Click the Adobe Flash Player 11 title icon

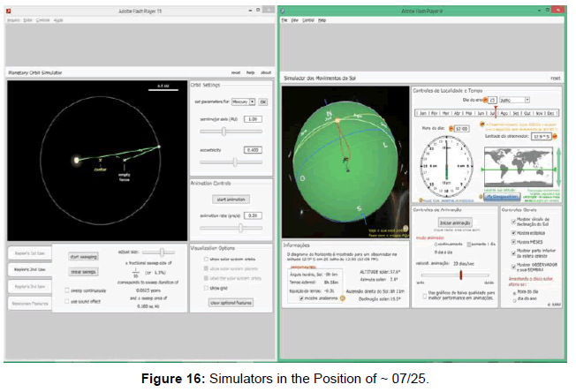(x=9, y=11)
